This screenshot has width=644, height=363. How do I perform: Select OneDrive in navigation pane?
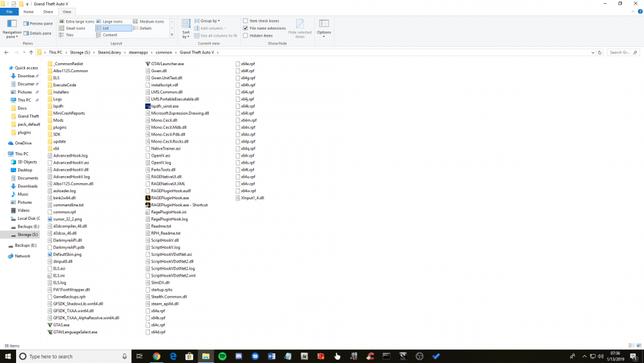pos(20,143)
